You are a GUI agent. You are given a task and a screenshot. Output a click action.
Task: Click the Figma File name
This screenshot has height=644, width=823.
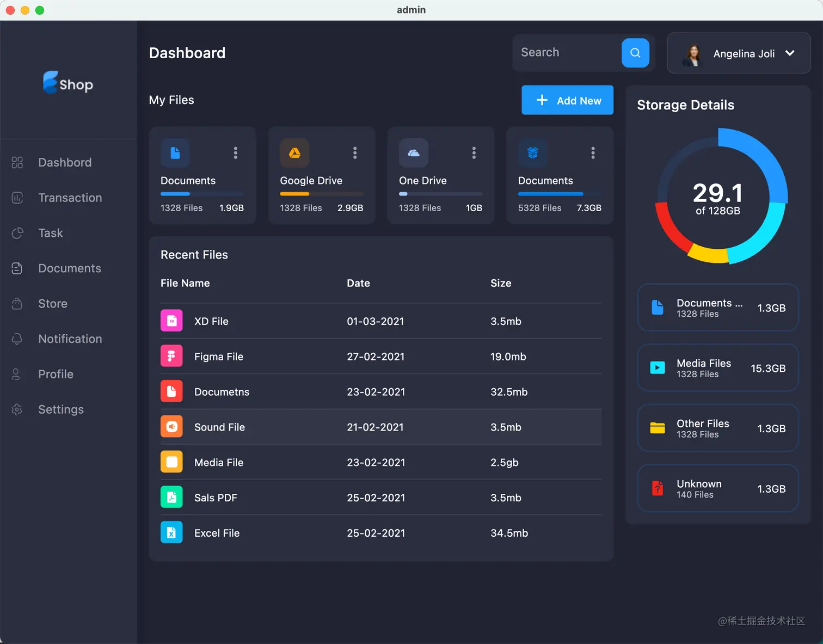(219, 357)
